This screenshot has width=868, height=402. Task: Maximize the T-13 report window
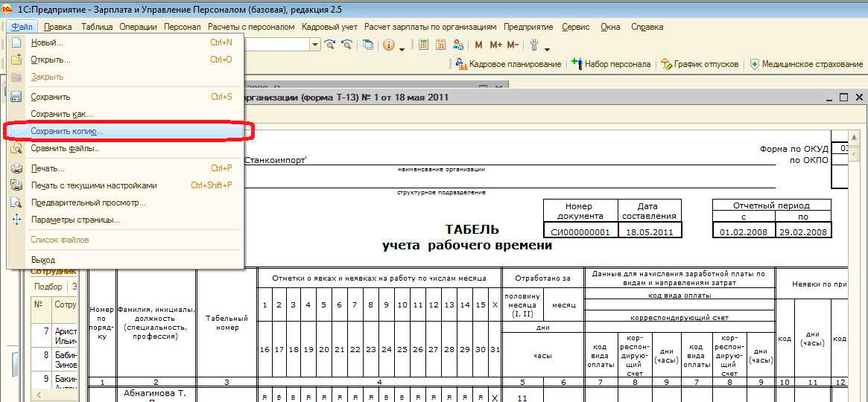tap(843, 98)
